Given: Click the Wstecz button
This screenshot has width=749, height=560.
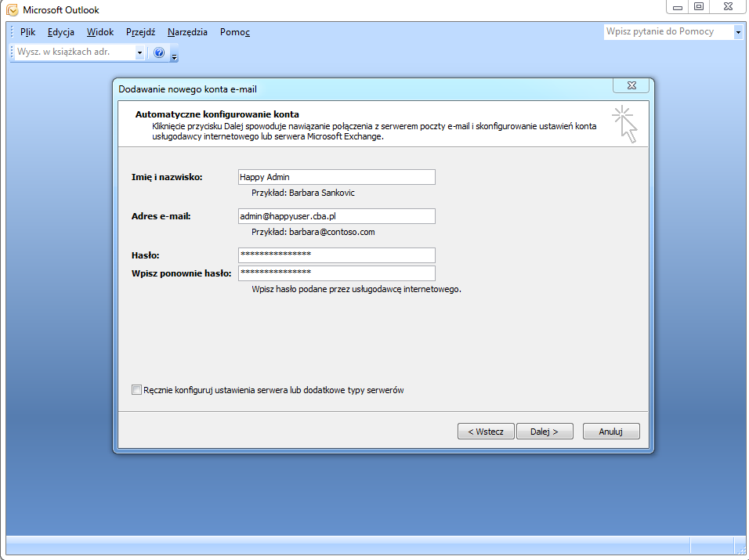Looking at the screenshot, I should pos(486,431).
